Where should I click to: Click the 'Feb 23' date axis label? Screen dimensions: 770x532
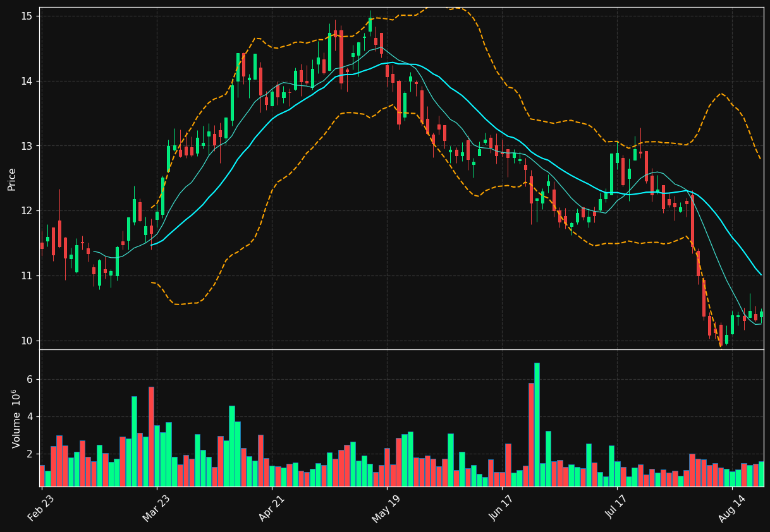(40, 508)
